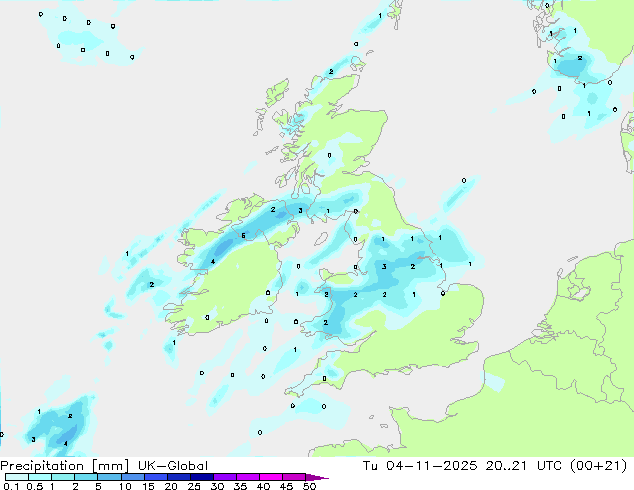Screen dimensions: 634x490
Task: Click the 0.1–0.5 mm legend color swatch
Action: 17,477
